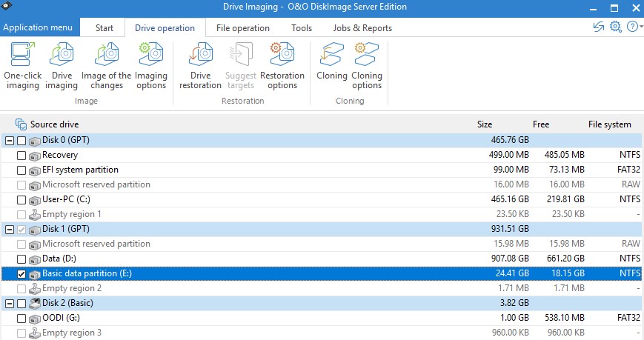The image size is (644, 340).
Task: Click the refresh arrows icon in title bar
Action: [599, 27]
